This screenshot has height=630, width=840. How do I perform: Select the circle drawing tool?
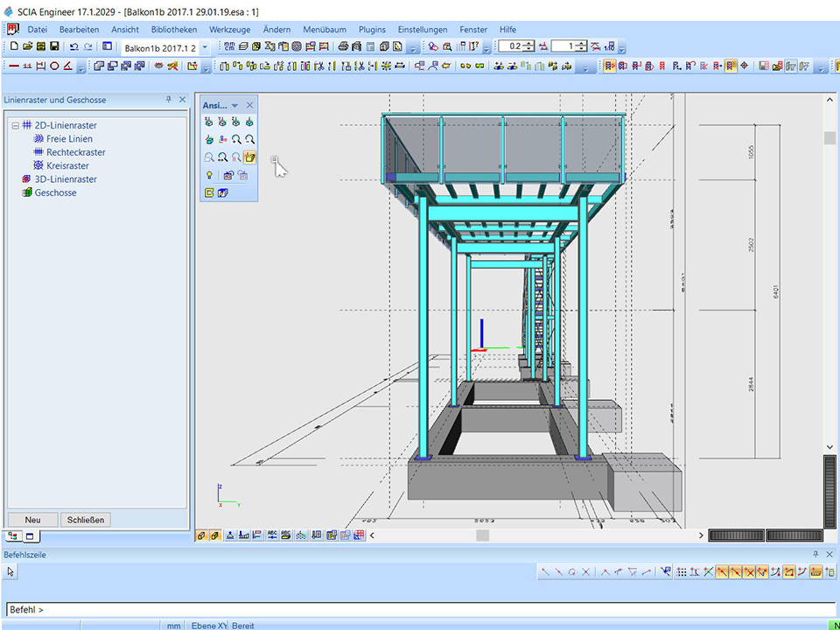coord(54,66)
